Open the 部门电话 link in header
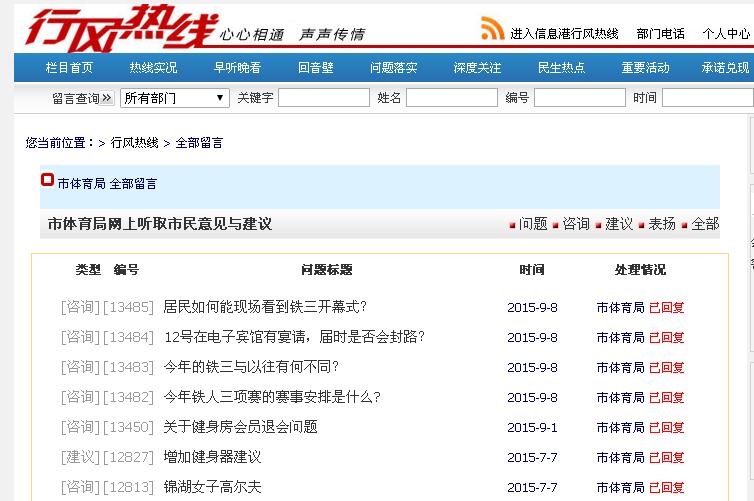The width and height of the screenshot is (754, 501). coord(660,34)
